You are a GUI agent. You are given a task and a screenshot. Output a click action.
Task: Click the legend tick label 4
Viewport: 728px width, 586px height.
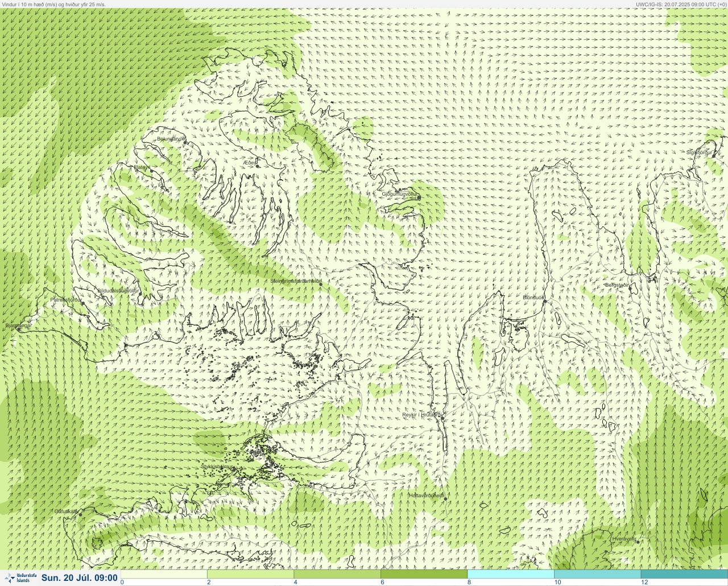295,582
